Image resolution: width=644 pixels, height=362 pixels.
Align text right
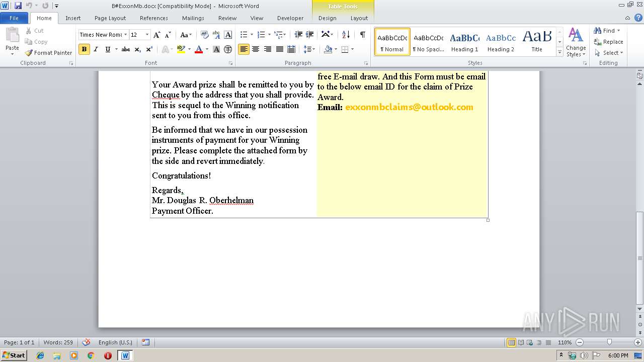(268, 49)
